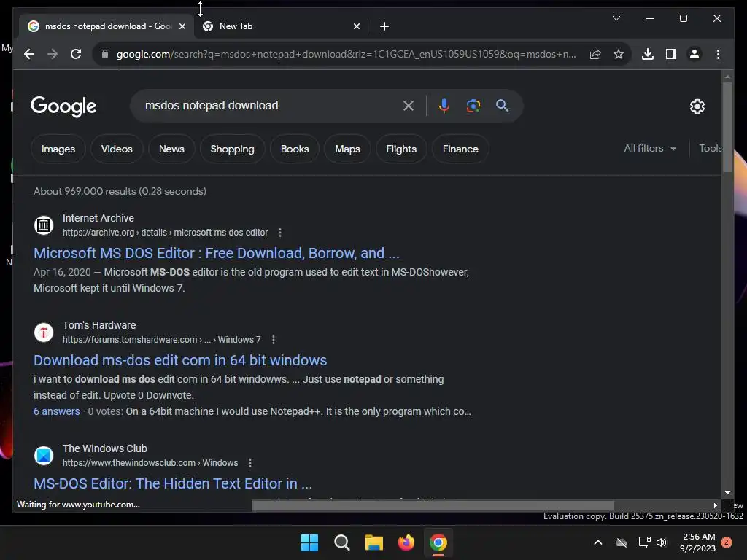Viewport: 747px width, 560px height.
Task: Click the scroll right arrow
Action: click(x=715, y=505)
